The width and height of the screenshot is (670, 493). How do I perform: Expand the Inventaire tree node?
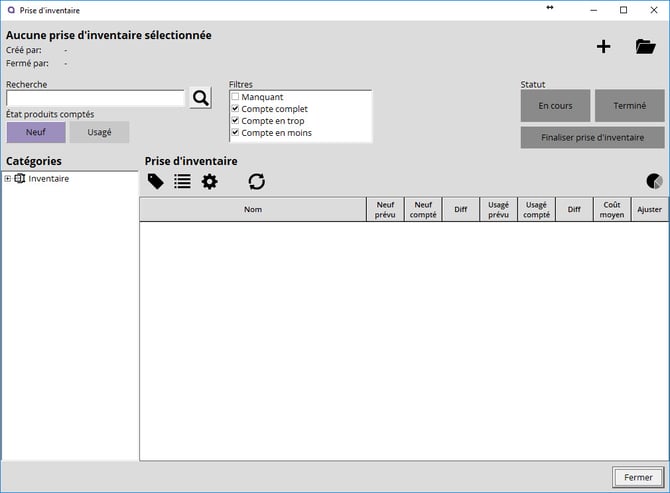point(8,179)
